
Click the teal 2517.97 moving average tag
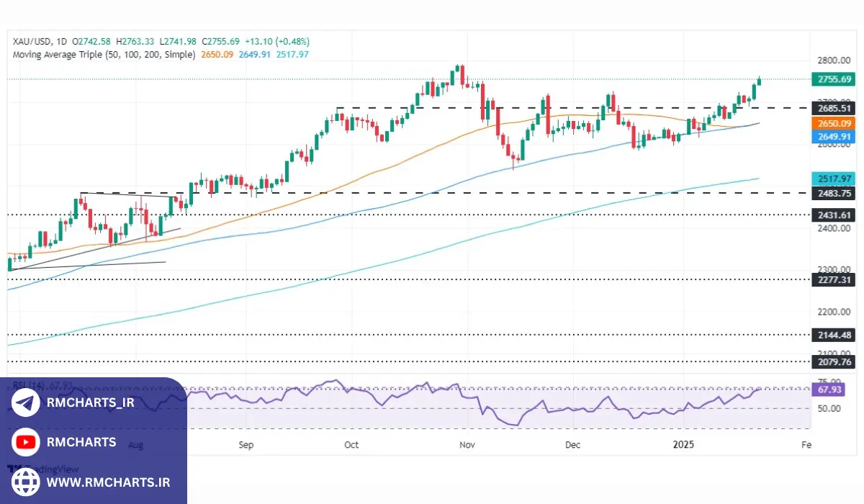(832, 179)
